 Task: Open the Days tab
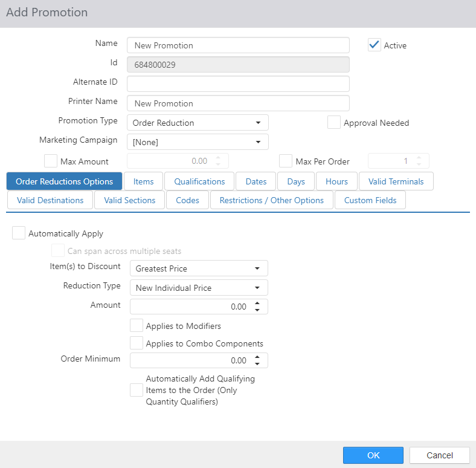coord(296,181)
